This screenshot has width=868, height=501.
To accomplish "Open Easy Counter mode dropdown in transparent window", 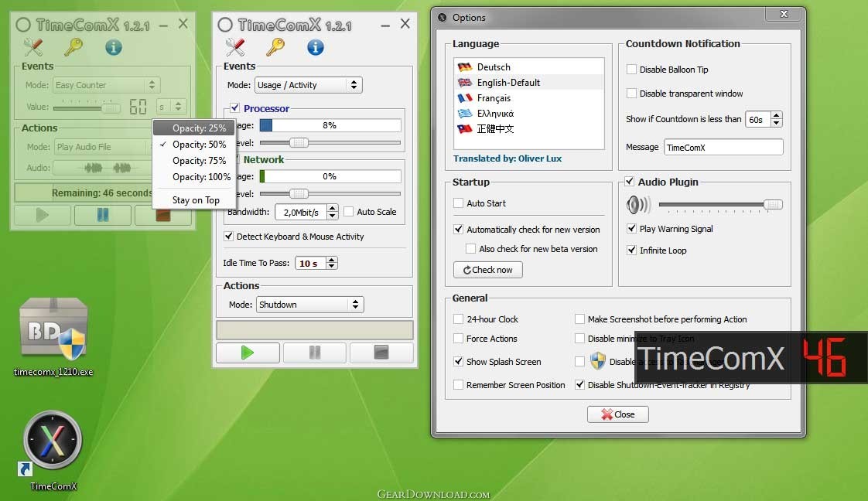I will pyautogui.click(x=107, y=85).
